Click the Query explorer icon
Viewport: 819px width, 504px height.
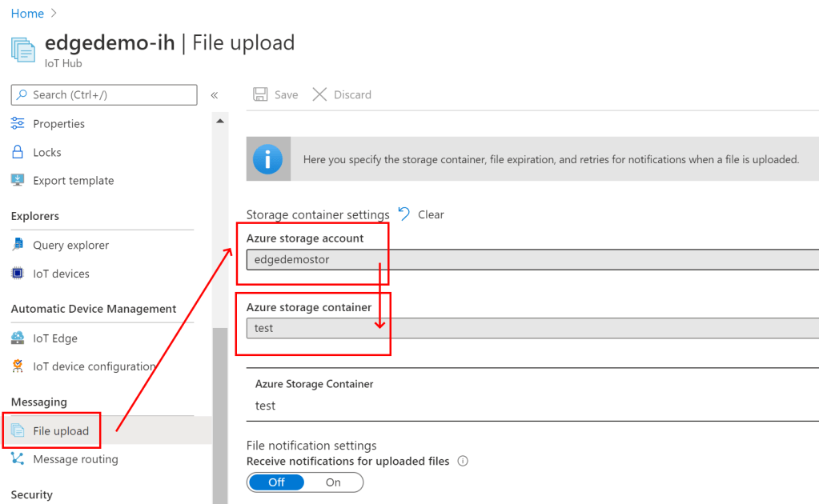(x=18, y=245)
